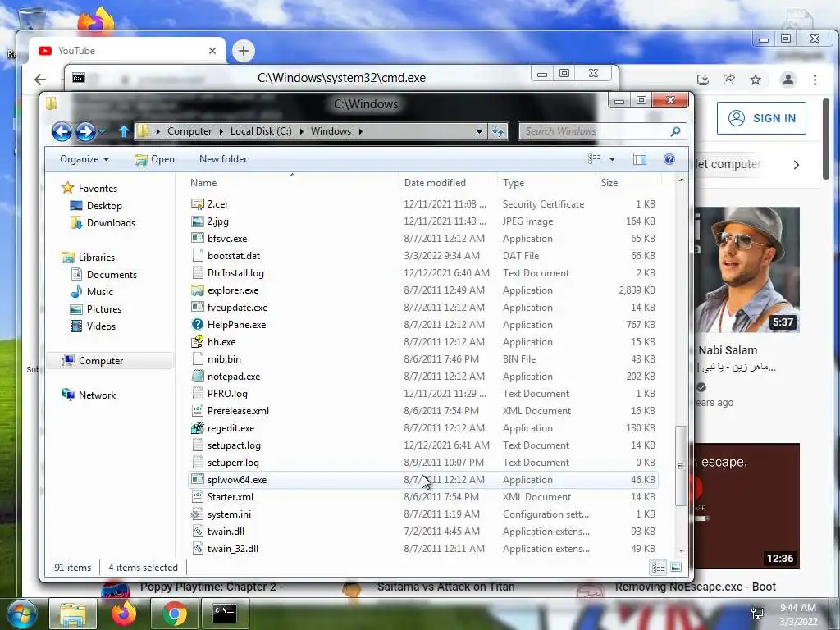Image resolution: width=840 pixels, height=630 pixels.
Task: Expand the Windows breadcrumb arrow
Action: [x=361, y=131]
